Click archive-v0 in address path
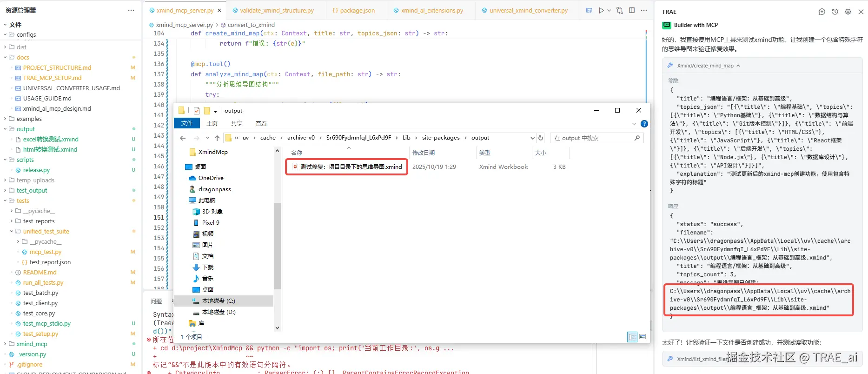This screenshot has height=374, width=868. tap(301, 138)
